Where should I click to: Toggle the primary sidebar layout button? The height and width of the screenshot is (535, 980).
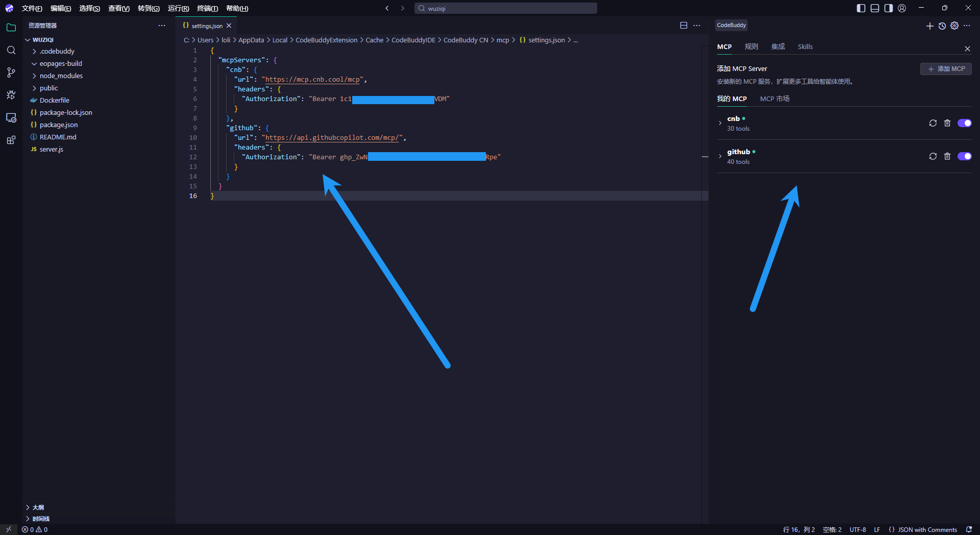[x=861, y=8]
